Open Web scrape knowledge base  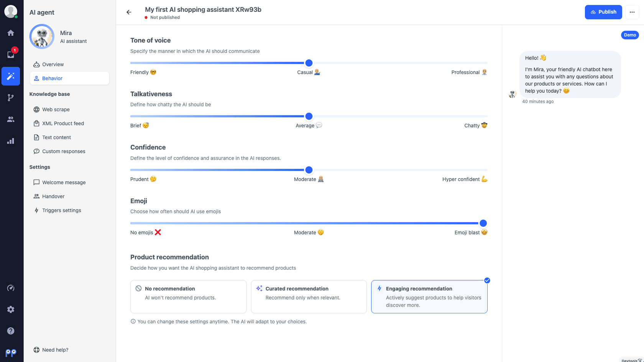pos(69,110)
